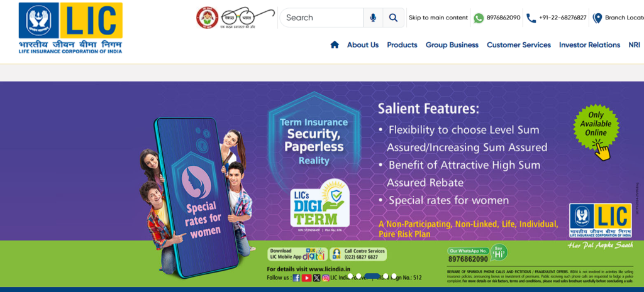644x292 pixels.
Task: Click inside the Search input field
Action: [322, 18]
